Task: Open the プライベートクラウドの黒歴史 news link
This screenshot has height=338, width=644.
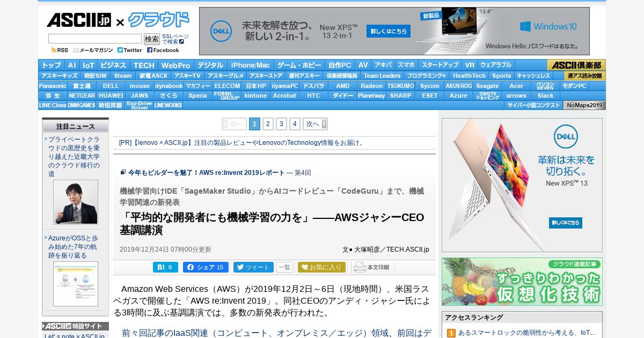Action: coord(74,157)
